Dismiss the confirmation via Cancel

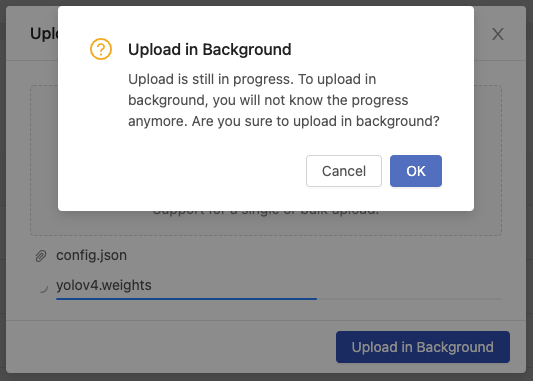tap(344, 171)
